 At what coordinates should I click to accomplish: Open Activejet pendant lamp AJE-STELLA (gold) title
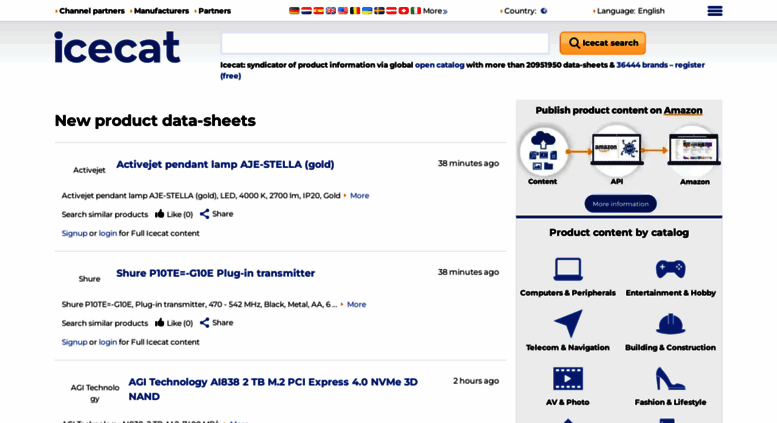pyautogui.click(x=225, y=164)
